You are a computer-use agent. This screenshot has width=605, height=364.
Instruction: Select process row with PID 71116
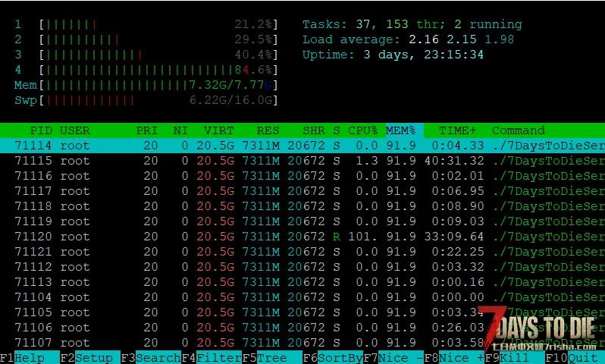[302, 176]
